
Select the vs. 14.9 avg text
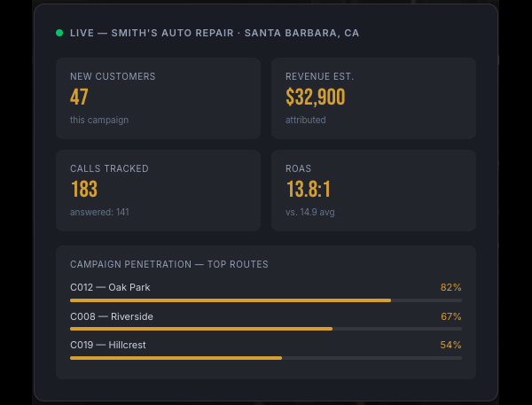coord(309,212)
